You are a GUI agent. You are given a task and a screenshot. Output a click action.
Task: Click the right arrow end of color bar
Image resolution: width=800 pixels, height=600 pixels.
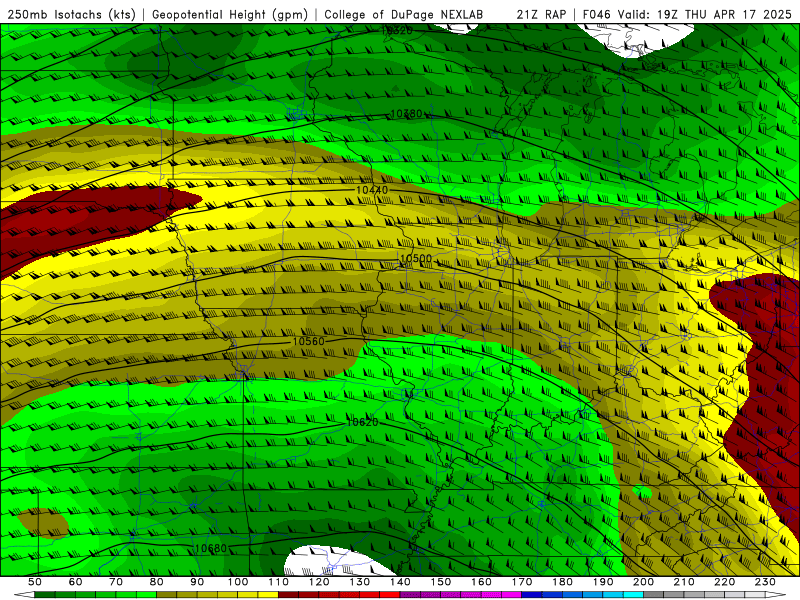[x=776, y=595]
